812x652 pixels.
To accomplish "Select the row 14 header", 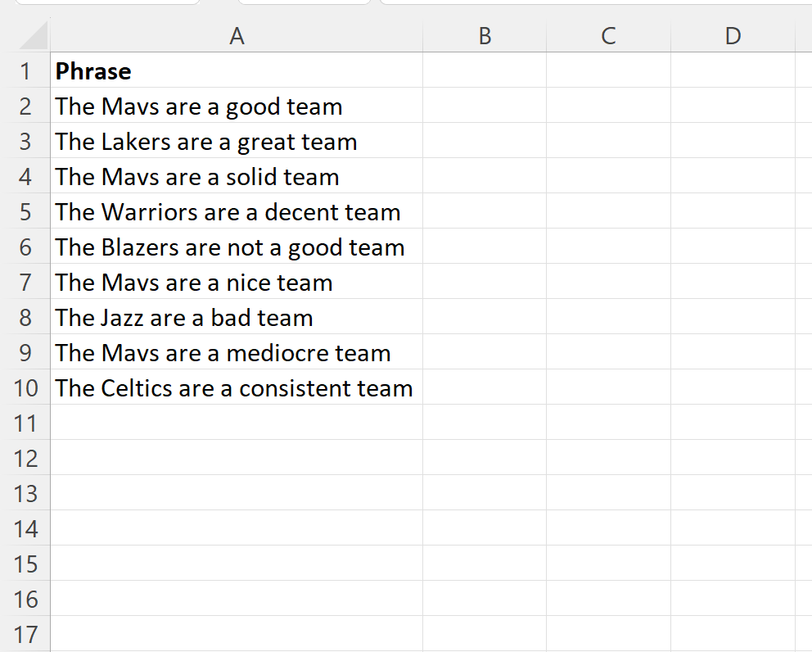I will point(25,528).
